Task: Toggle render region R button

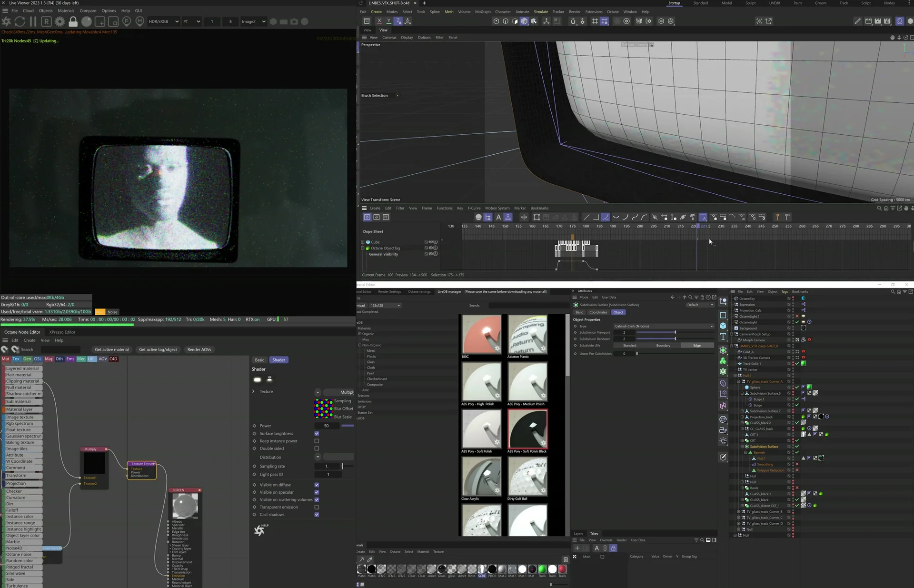Action: (46, 21)
